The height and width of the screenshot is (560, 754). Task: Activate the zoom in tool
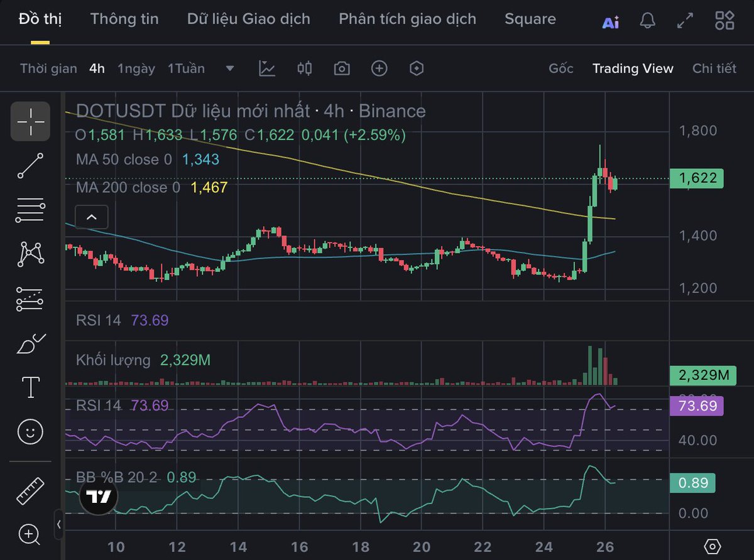30,535
